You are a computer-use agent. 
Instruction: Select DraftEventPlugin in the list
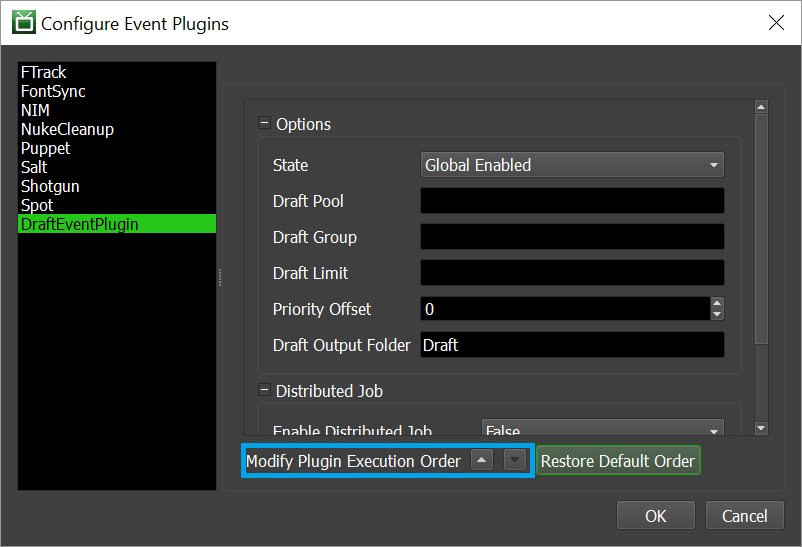coord(117,224)
